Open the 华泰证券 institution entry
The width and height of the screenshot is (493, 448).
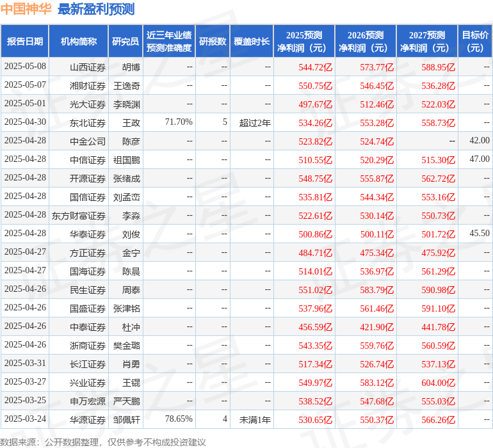88,234
